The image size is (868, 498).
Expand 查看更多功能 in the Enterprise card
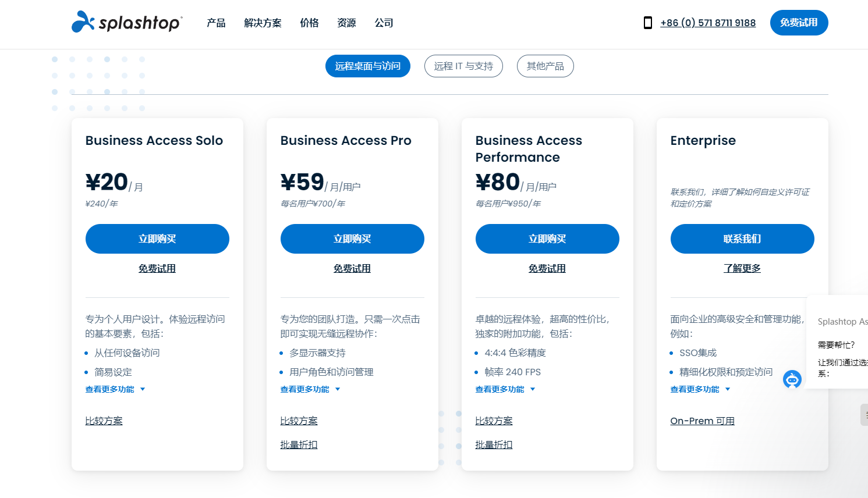coord(700,389)
